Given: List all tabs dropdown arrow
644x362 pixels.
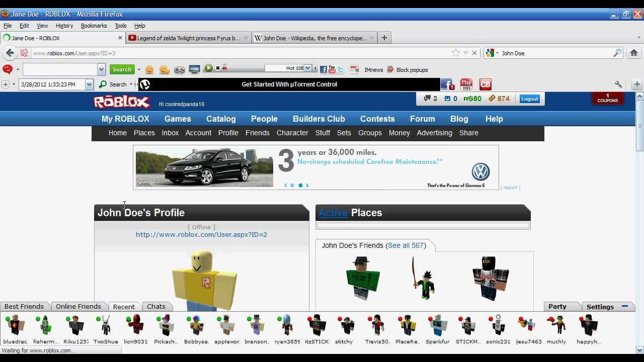Looking at the screenshot, I should 639,38.
